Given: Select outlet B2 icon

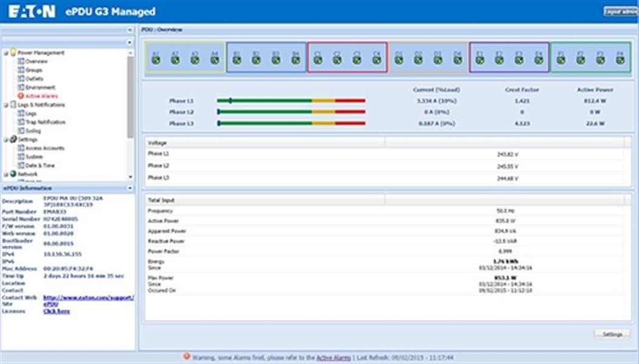Looking at the screenshot, I should [256, 60].
